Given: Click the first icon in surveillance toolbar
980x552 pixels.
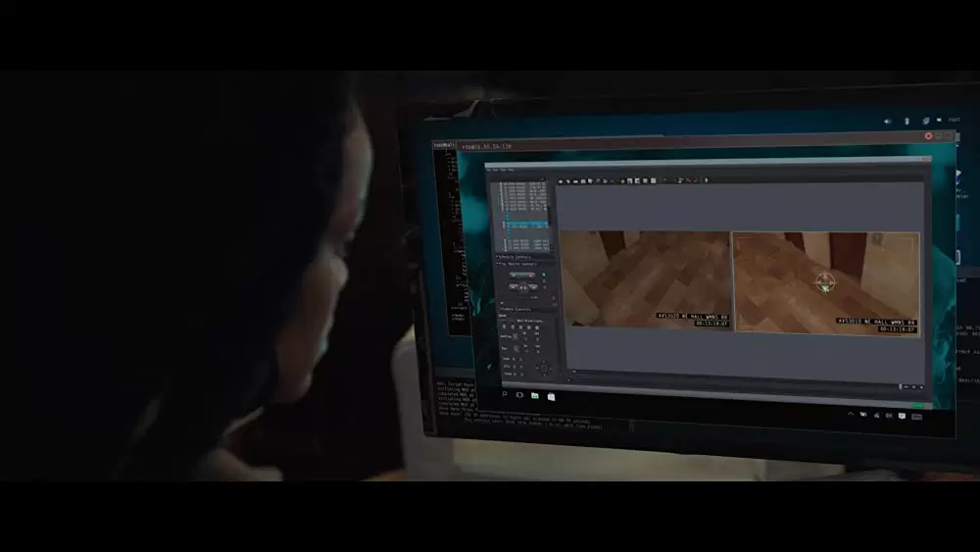Looking at the screenshot, I should (x=561, y=180).
